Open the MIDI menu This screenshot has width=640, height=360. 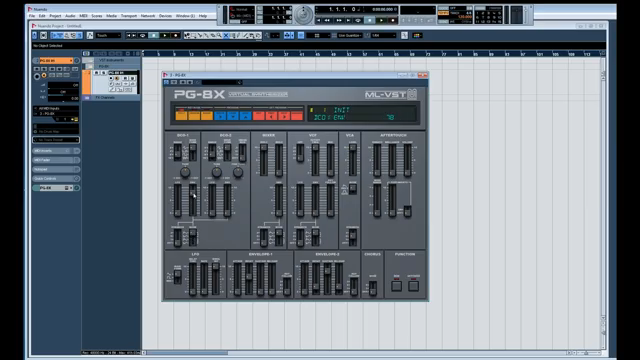click(x=83, y=16)
